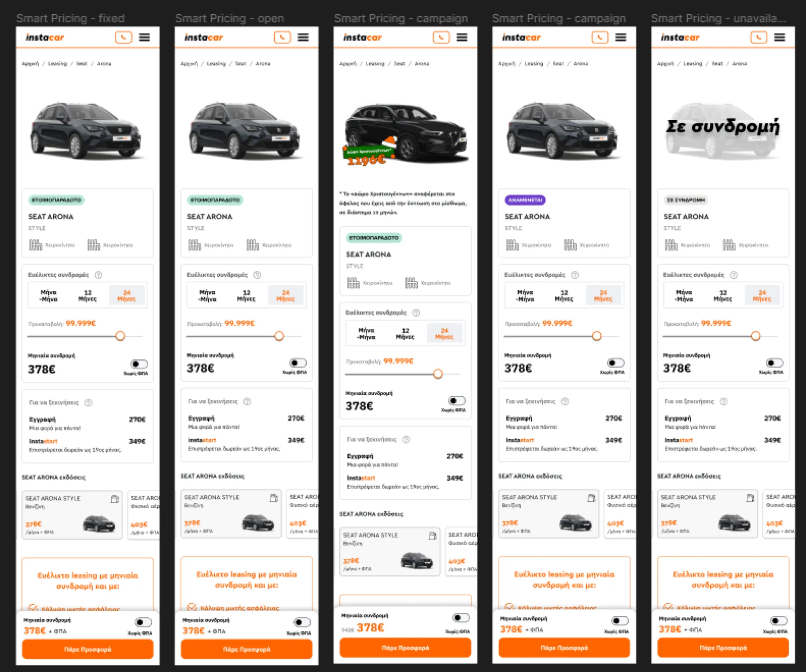
Task: Toggle Χωρίς ΦΠΑ in Christmas campaign frame's pricing card
Action: (457, 401)
